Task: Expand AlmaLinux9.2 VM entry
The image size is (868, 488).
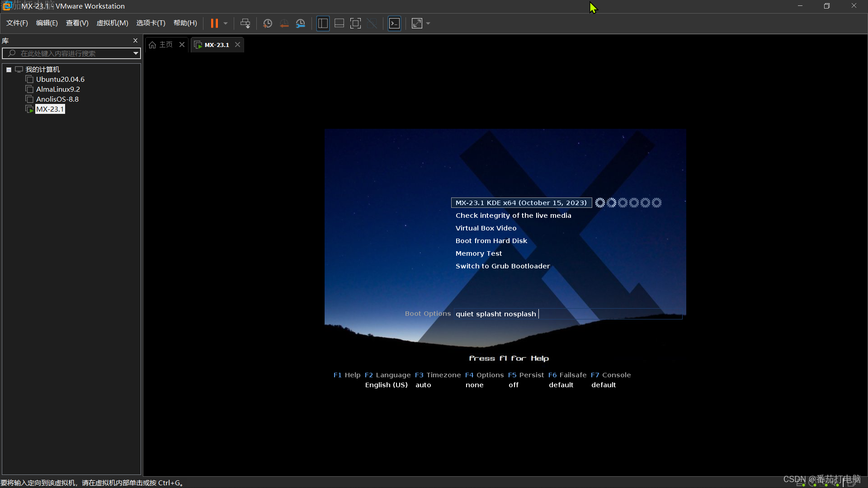Action: [58, 89]
